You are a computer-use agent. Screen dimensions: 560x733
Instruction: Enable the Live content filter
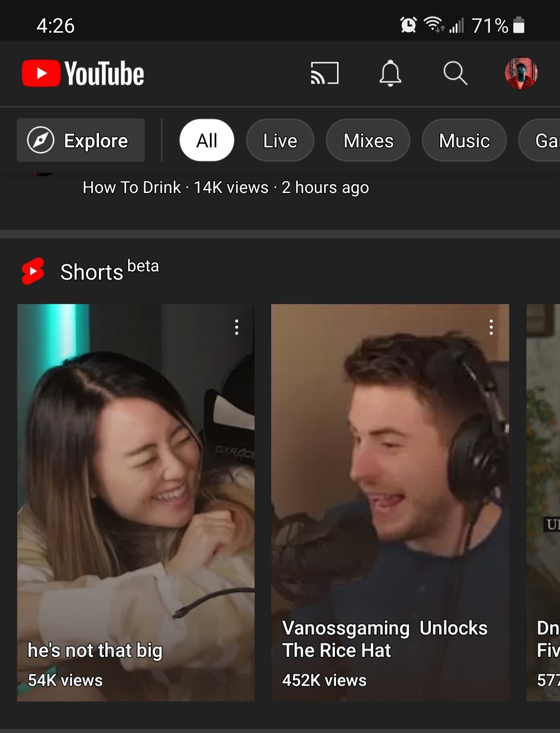(280, 140)
